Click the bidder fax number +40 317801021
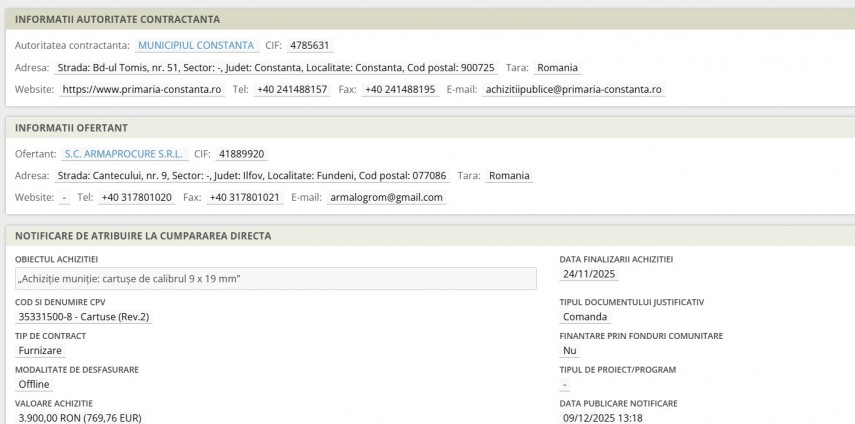This screenshot has width=855, height=424. point(244,197)
